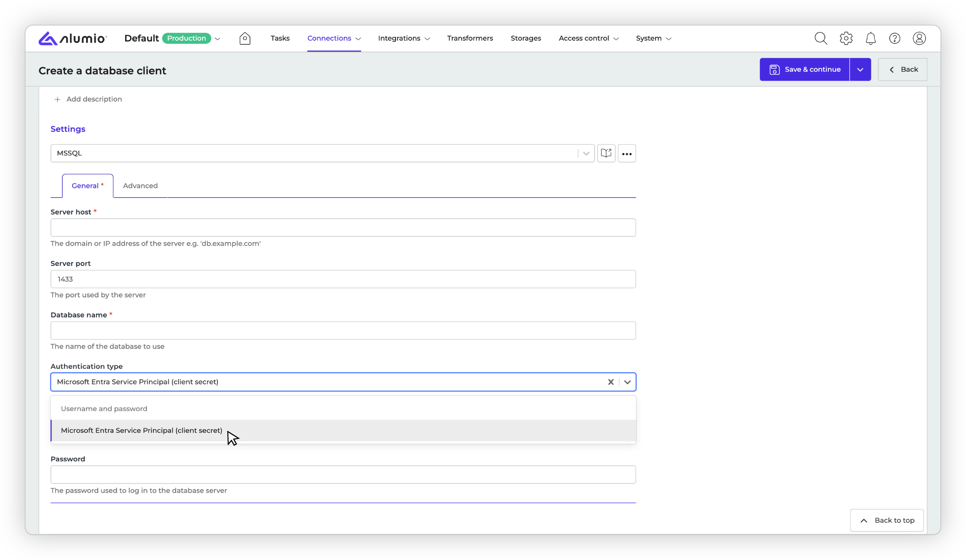966x560 pixels.
Task: Click Back to top
Action: (887, 520)
